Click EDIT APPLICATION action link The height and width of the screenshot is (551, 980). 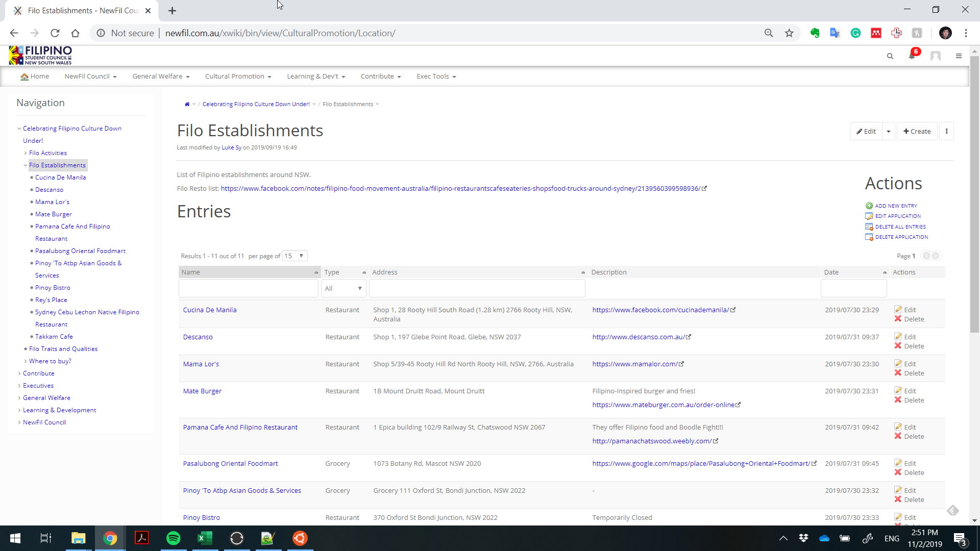point(898,216)
